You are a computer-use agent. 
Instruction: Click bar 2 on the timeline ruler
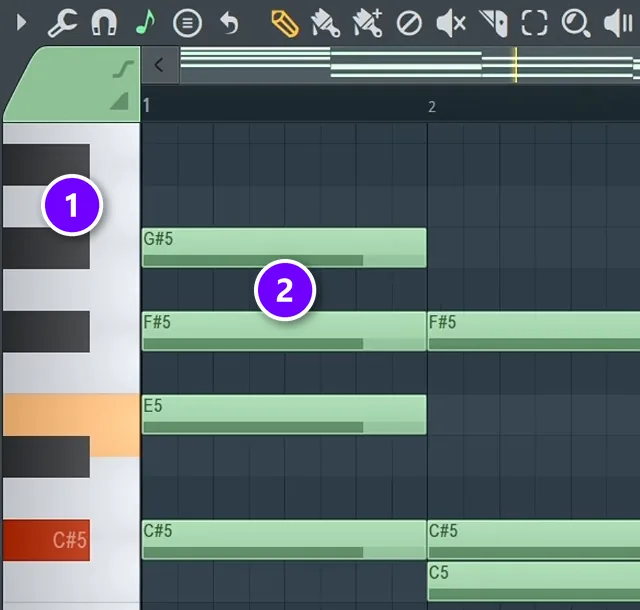coord(432,107)
